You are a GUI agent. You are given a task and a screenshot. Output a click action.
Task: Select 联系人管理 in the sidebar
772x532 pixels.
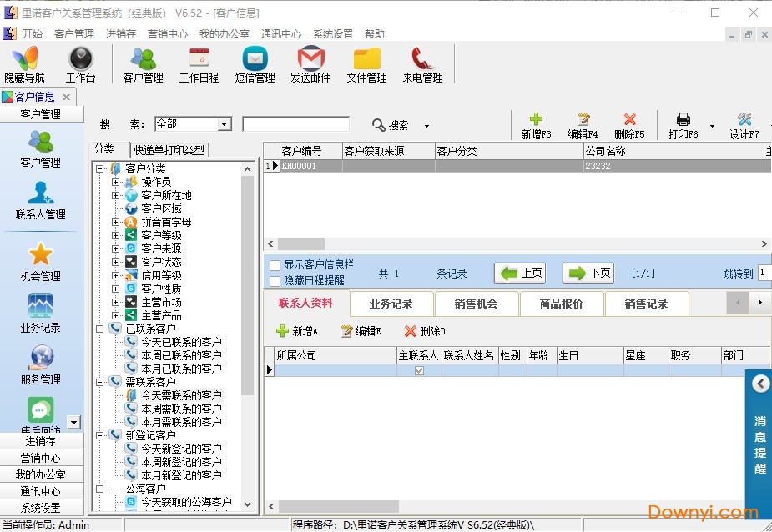pyautogui.click(x=40, y=200)
